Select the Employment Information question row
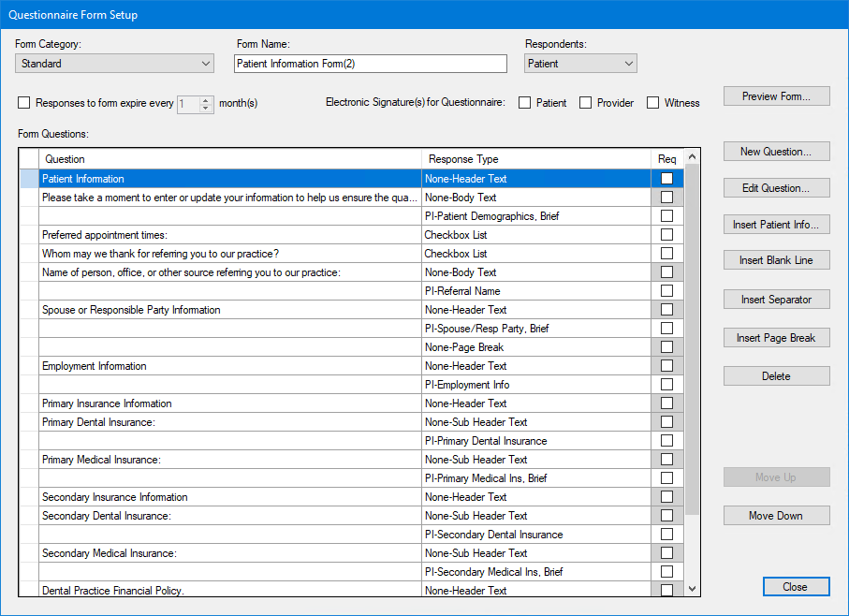 click(229, 366)
